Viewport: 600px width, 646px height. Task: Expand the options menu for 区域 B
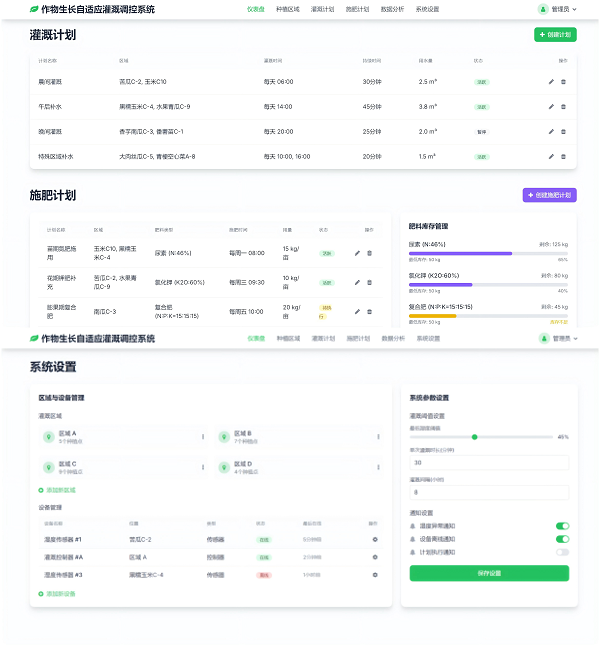click(378, 437)
